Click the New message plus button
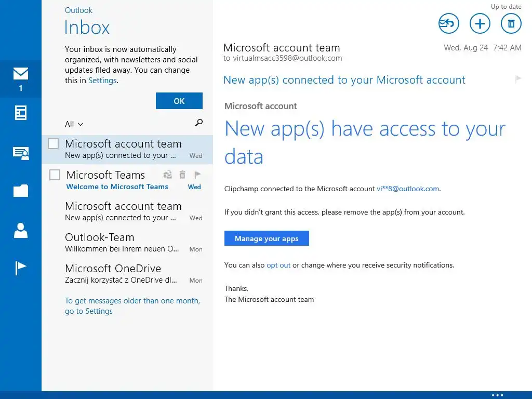This screenshot has height=399, width=532. (x=480, y=23)
